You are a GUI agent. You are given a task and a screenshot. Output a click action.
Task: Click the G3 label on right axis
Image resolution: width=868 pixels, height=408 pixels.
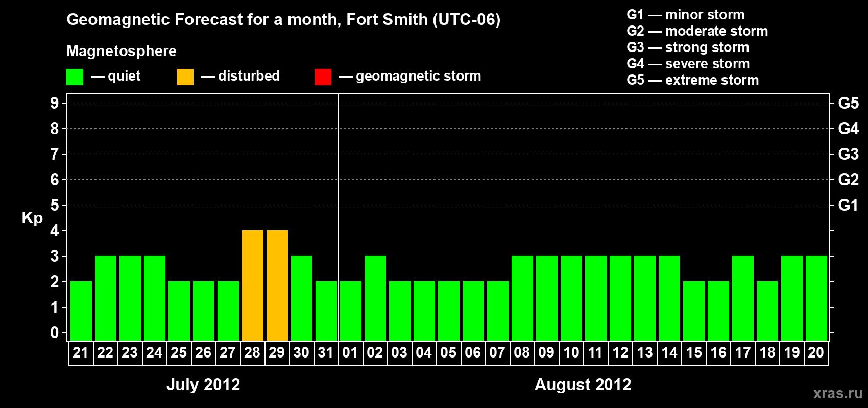coord(849,154)
